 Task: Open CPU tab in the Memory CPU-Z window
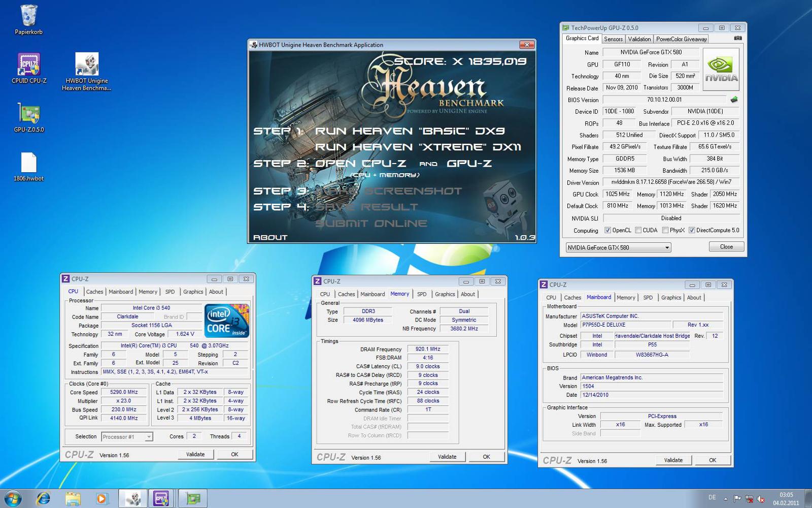[x=325, y=294]
